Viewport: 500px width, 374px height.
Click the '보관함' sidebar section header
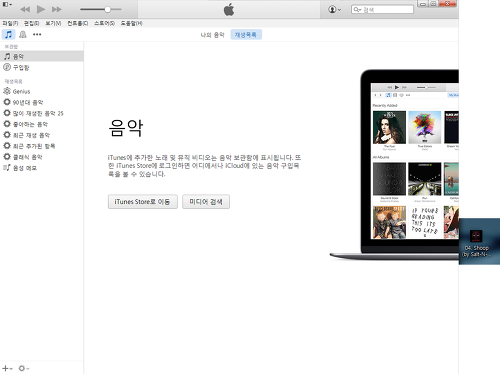click(x=11, y=47)
